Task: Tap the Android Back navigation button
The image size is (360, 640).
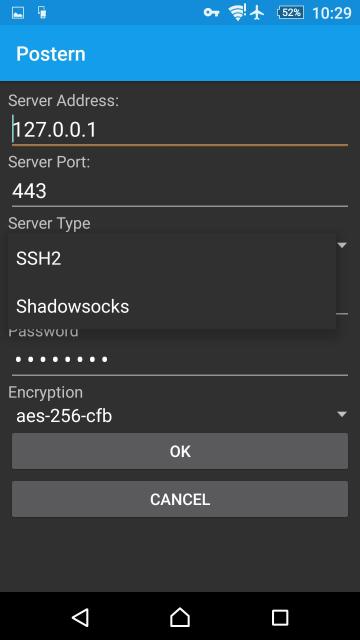Action: pyautogui.click(x=80, y=617)
